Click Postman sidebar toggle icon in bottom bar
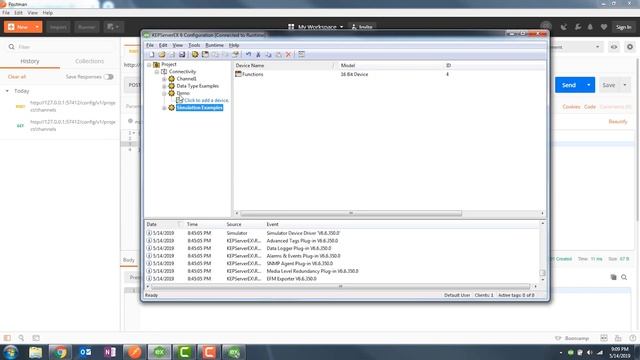Image resolution: width=640 pixels, height=360 pixels. (x=7, y=338)
